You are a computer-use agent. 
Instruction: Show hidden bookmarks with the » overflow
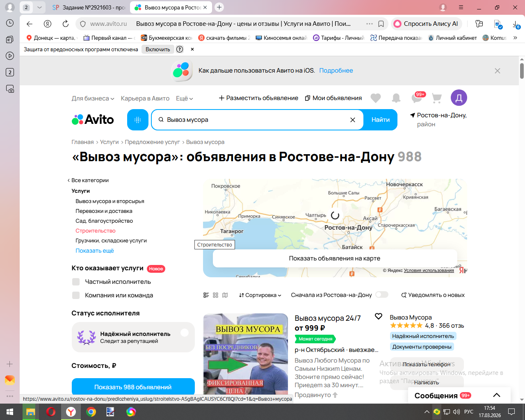(516, 38)
